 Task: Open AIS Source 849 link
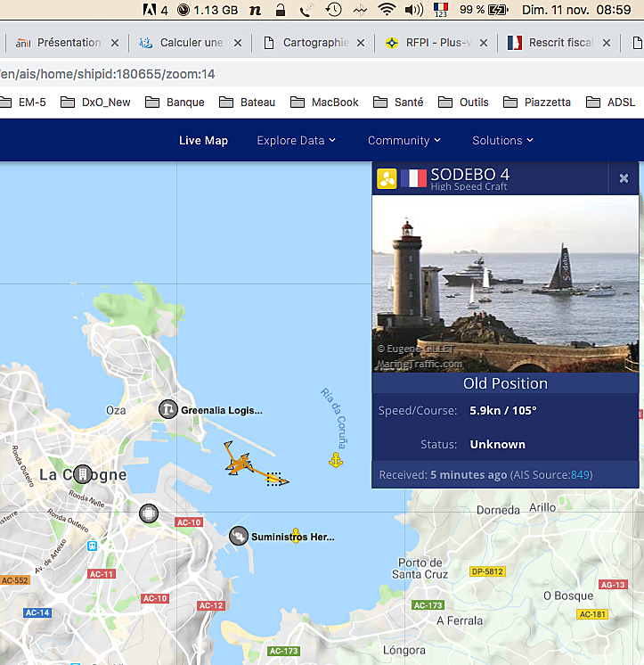pos(581,474)
